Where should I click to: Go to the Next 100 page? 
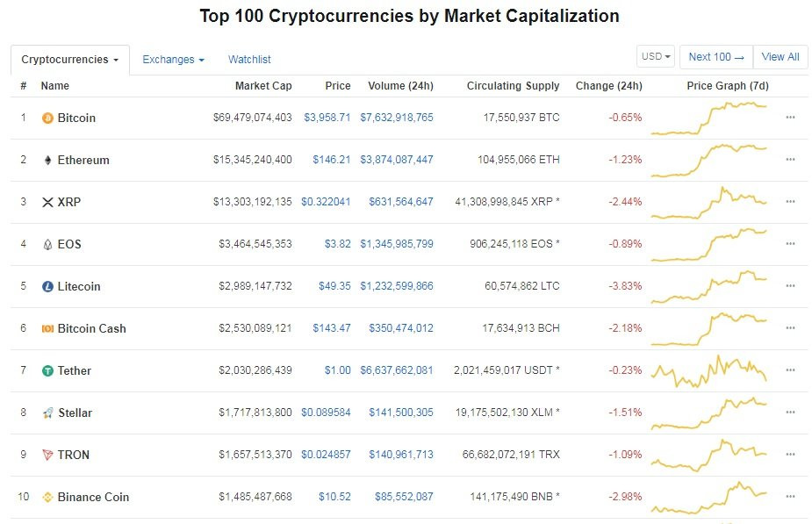pyautogui.click(x=715, y=57)
